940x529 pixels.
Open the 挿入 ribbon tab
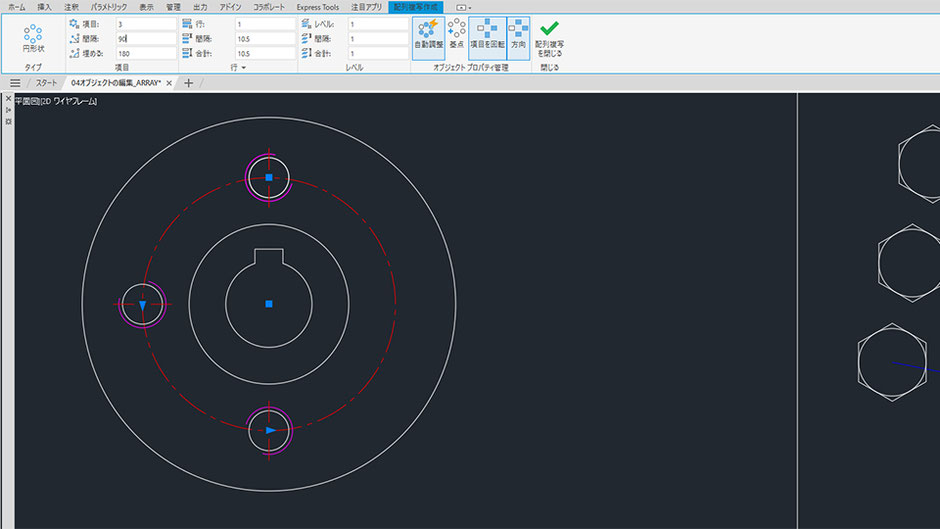click(44, 7)
